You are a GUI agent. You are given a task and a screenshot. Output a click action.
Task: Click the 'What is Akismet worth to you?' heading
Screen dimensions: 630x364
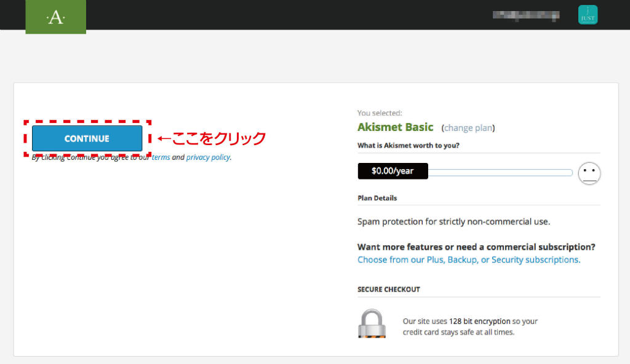[x=409, y=146]
